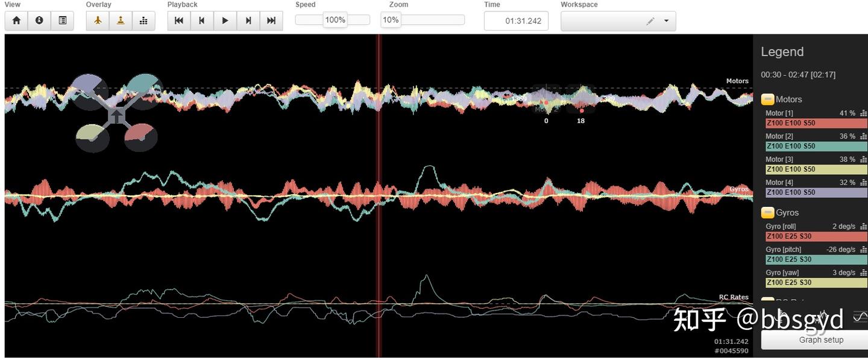Select the Motor [2] legend label
This screenshot has height=360, width=868.
coord(779,136)
